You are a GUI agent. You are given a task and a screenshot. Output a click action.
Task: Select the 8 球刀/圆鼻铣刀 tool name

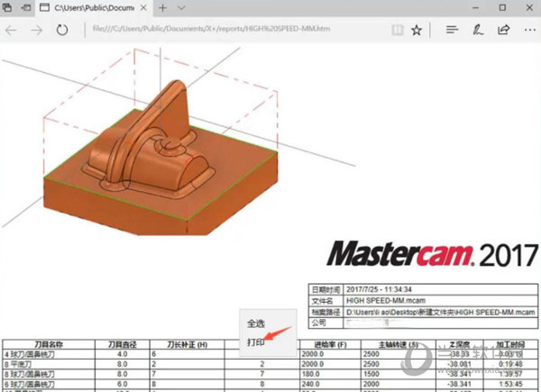click(30, 374)
